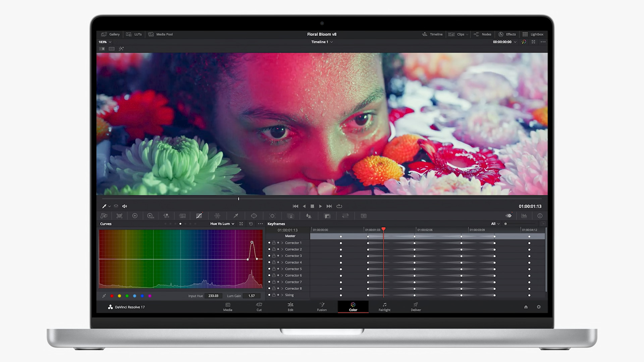Enable keyframing on the Sizing track

pos(278,295)
